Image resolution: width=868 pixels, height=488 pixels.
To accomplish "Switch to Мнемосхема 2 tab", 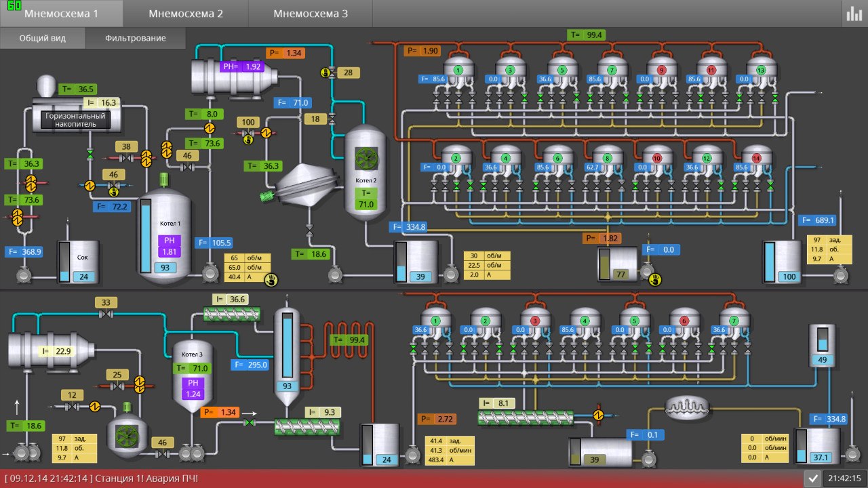I will tap(186, 14).
